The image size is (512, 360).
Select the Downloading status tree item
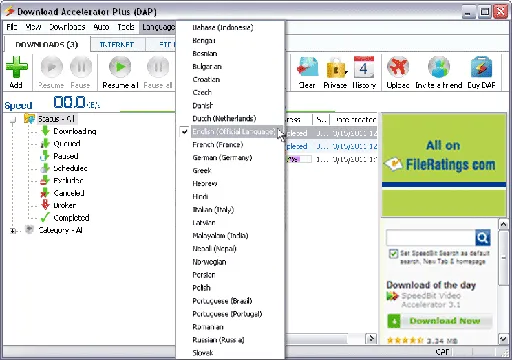pyautogui.click(x=75, y=131)
